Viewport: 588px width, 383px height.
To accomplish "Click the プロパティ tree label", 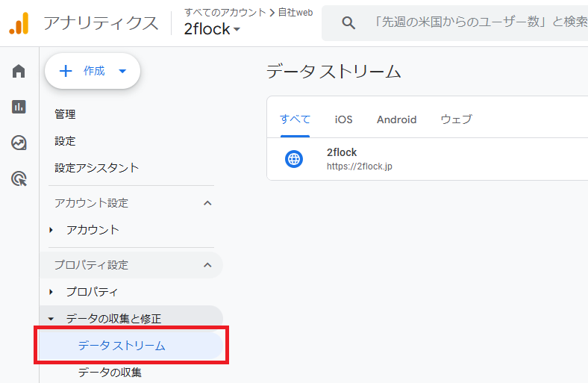I will pos(92,291).
